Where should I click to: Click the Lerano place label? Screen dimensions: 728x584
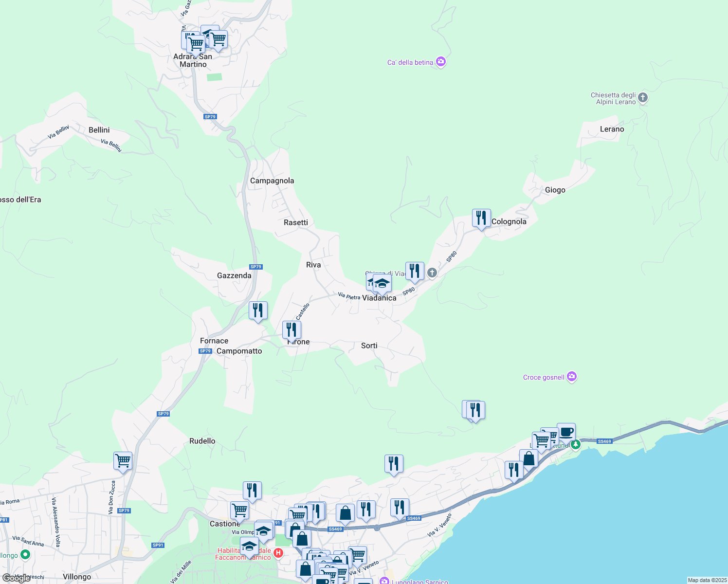click(x=612, y=129)
